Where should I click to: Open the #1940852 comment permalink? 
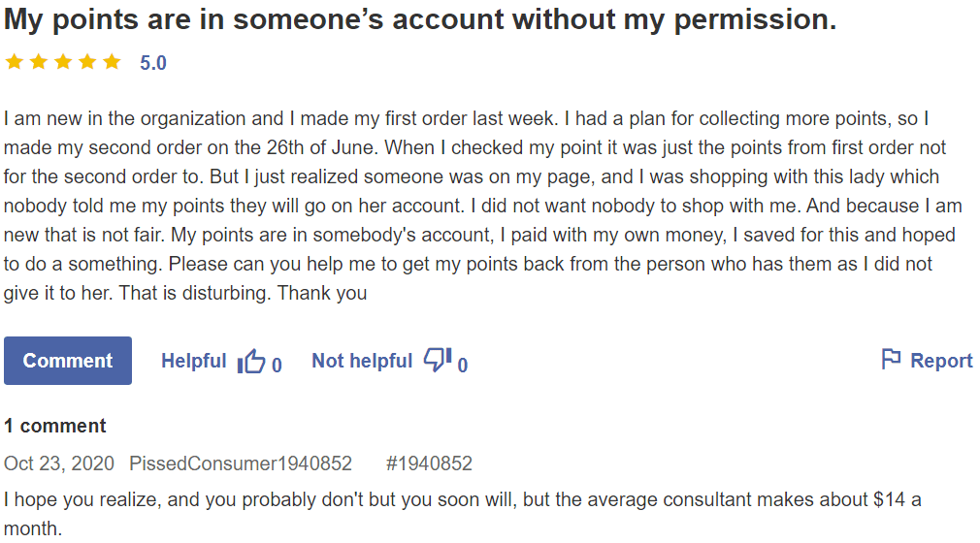coord(429,463)
